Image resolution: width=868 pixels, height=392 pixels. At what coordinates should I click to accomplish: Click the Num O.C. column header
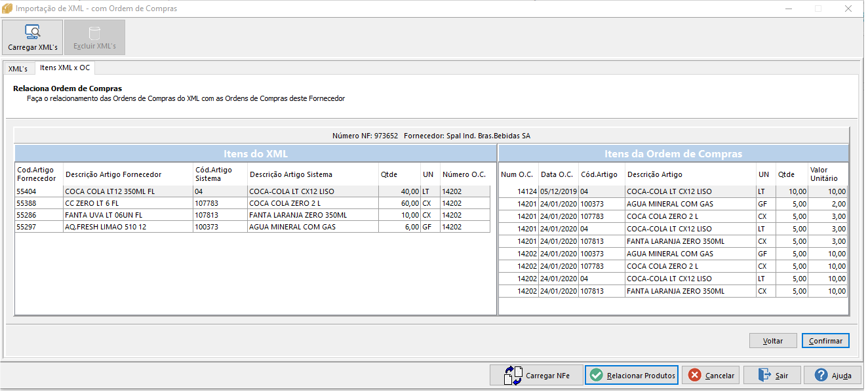pyautogui.click(x=519, y=174)
